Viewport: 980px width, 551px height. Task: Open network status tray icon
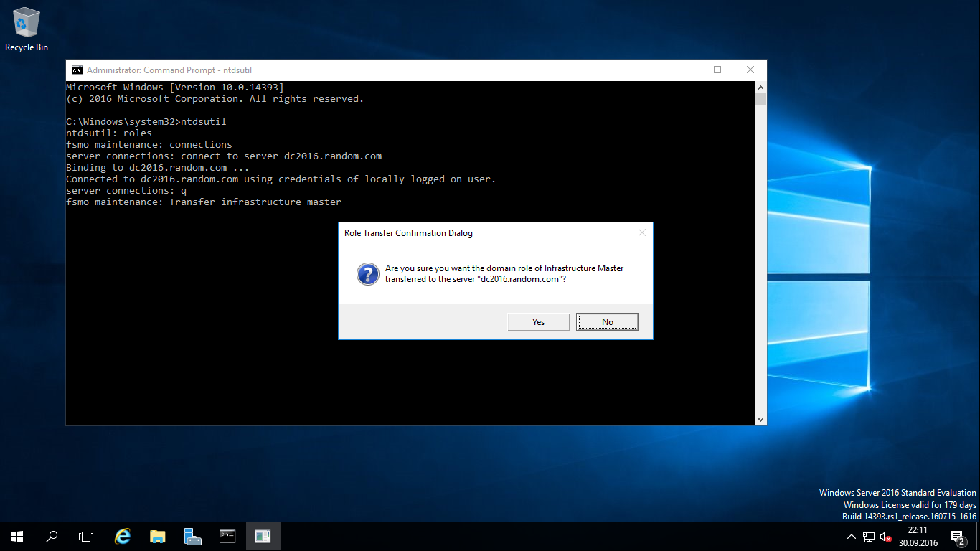point(869,537)
